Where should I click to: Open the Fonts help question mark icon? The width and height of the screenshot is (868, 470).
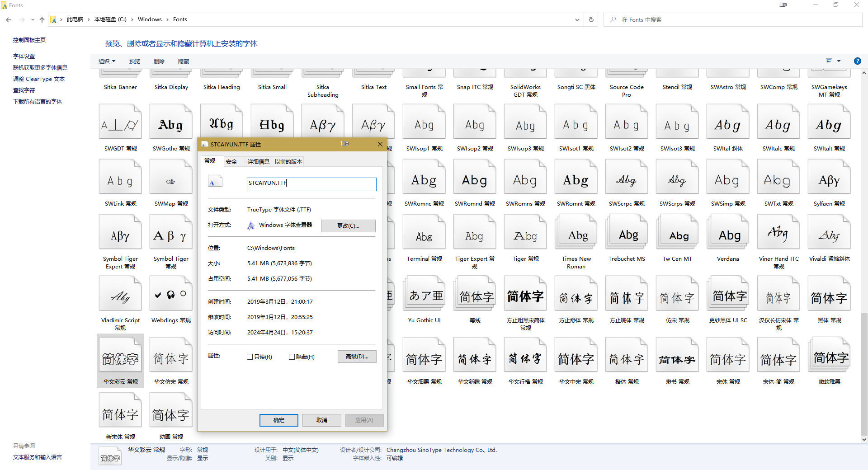click(x=857, y=61)
